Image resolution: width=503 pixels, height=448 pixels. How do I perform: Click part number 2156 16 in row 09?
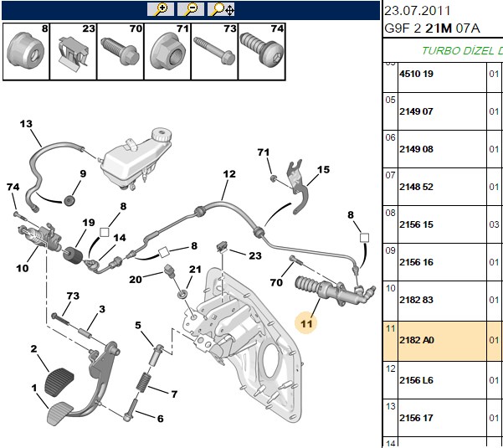click(x=416, y=262)
